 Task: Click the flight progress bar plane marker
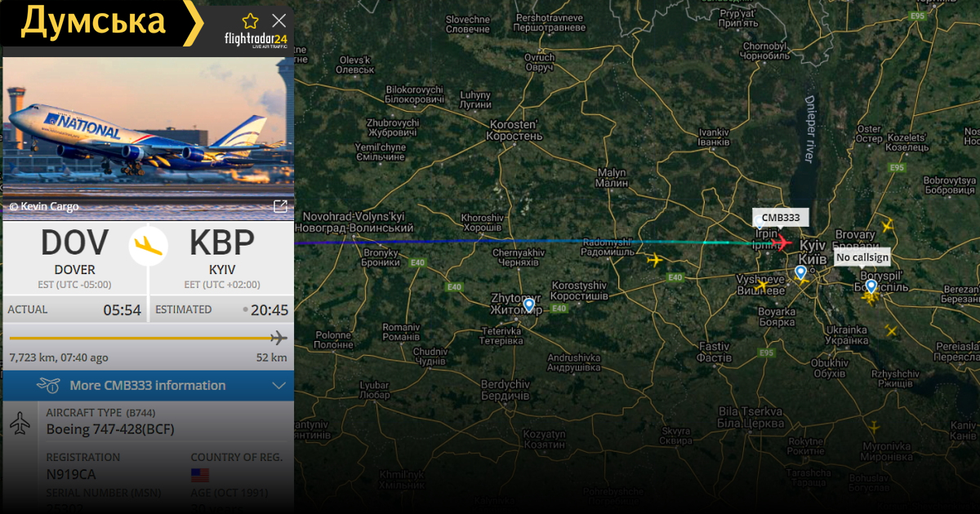click(278, 338)
